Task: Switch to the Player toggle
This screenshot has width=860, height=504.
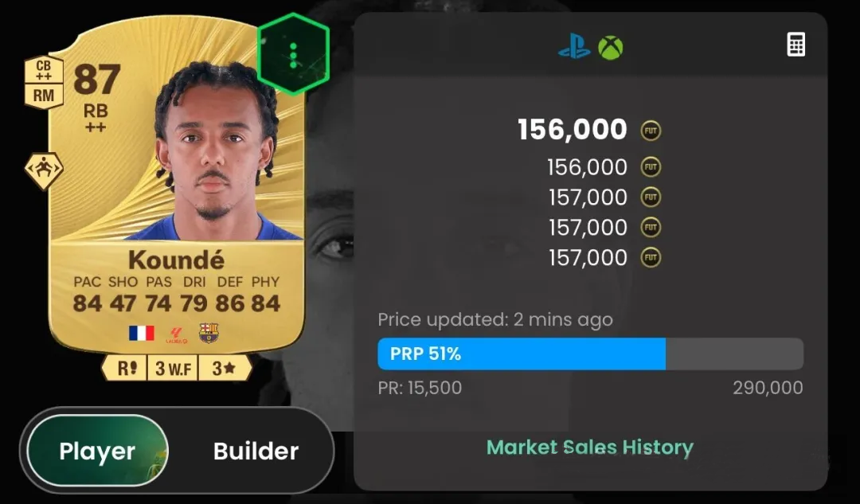Action: (97, 451)
